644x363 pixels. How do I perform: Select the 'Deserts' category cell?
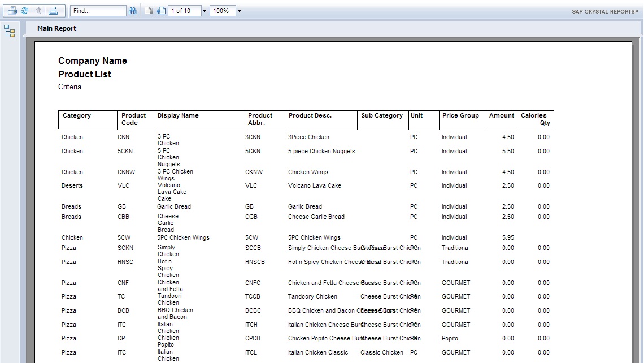(x=72, y=186)
